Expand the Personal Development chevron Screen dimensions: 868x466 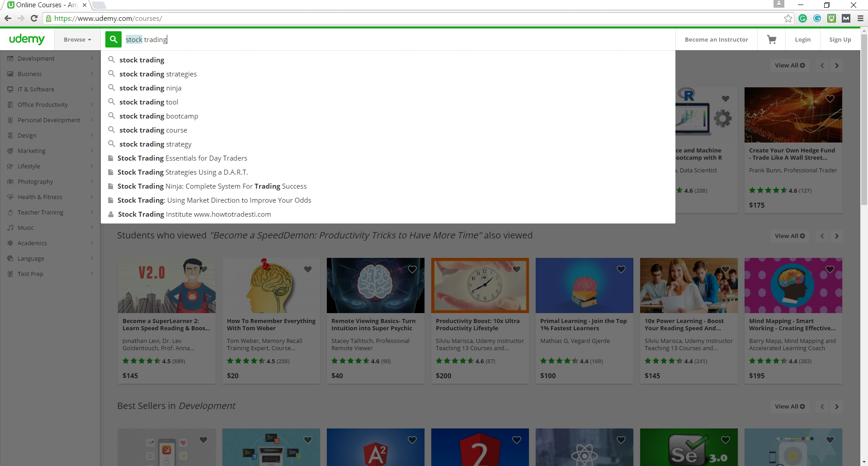tap(92, 120)
